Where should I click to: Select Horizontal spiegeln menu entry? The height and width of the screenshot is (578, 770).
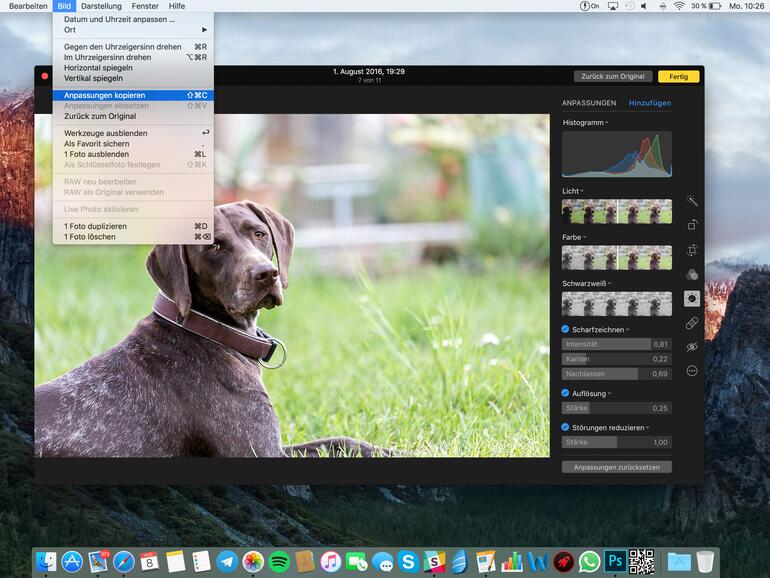98,68
